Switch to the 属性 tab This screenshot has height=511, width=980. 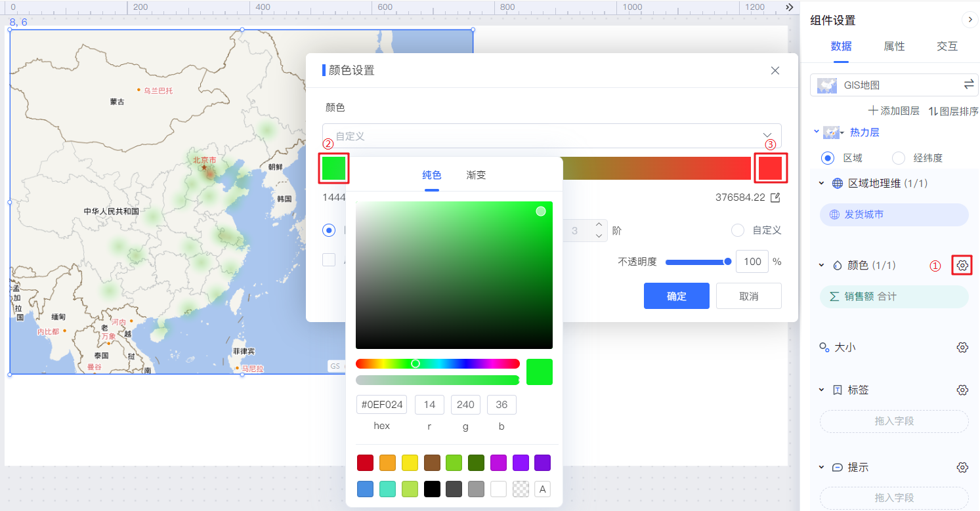(x=895, y=46)
